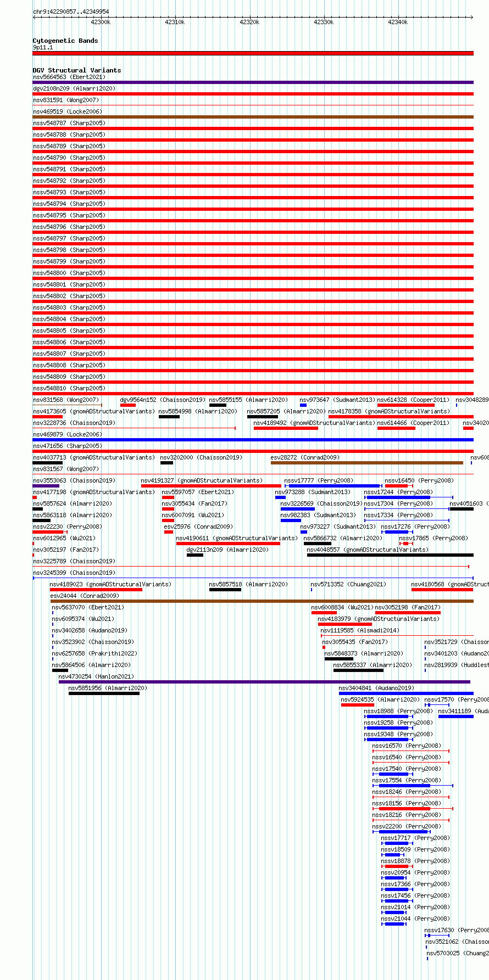Select the nsv831567 (Wong2007) label
This screenshot has height=980, width=489.
tap(66, 469)
